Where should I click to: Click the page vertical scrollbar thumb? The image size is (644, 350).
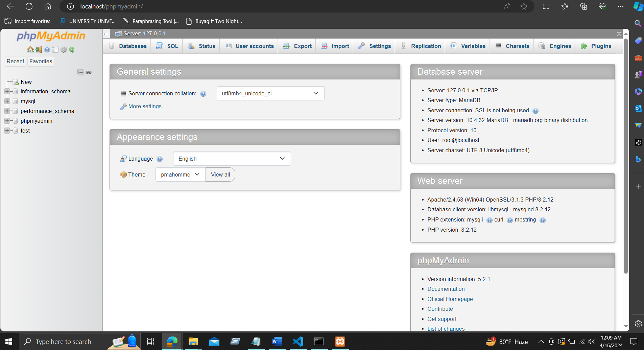pos(626,156)
